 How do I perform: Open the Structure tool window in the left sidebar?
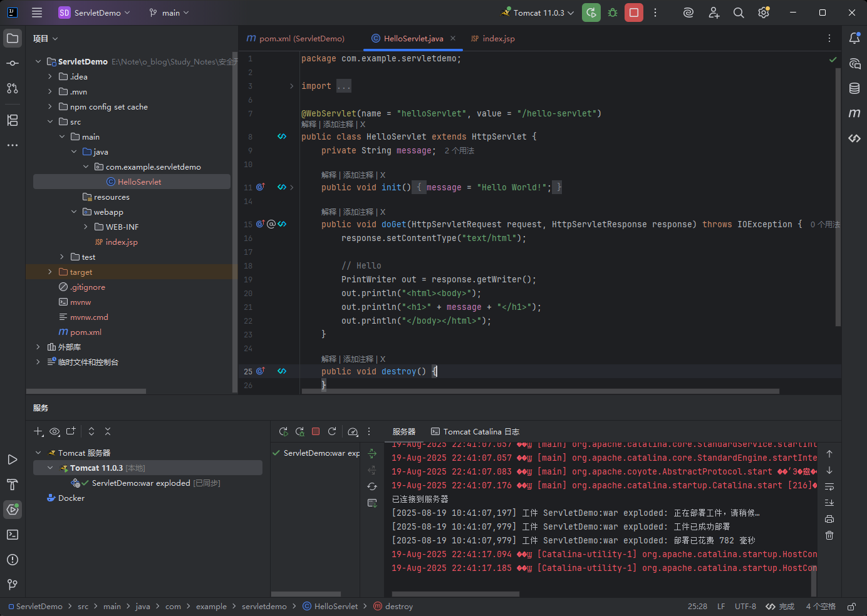click(x=13, y=120)
